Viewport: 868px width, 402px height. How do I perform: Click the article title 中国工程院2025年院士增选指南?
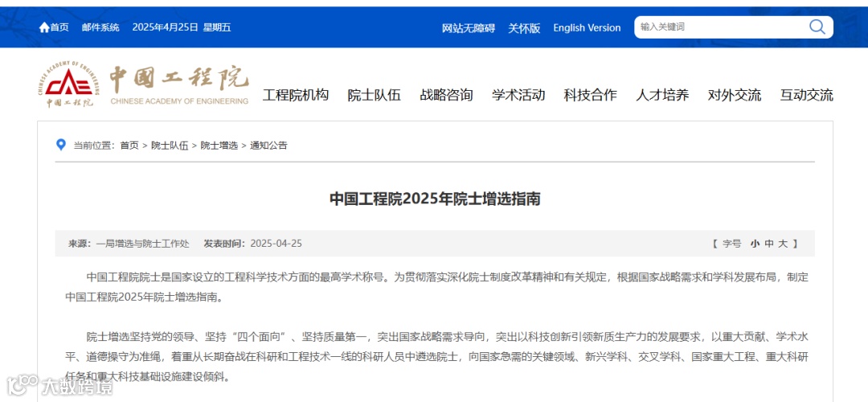click(x=435, y=199)
